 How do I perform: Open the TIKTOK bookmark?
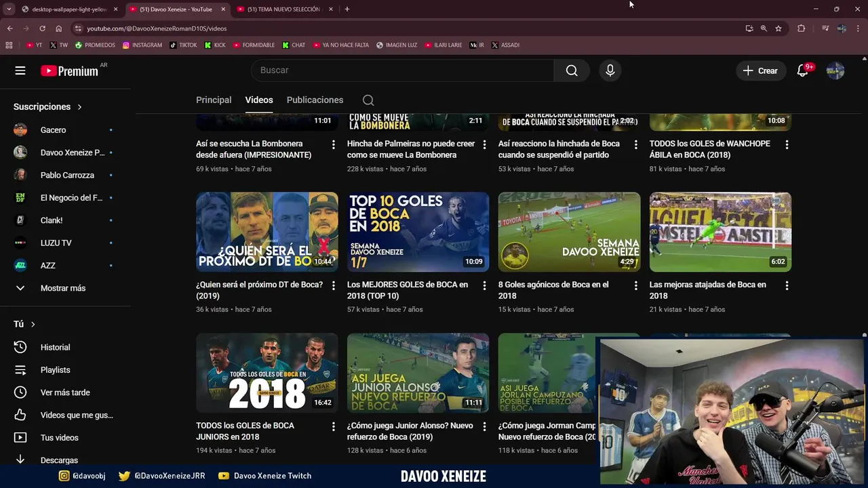(x=183, y=45)
